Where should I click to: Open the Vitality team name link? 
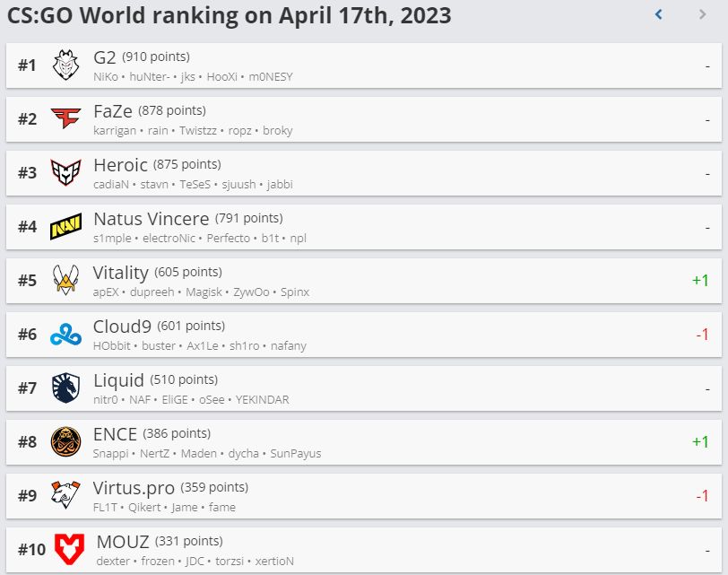tap(121, 273)
